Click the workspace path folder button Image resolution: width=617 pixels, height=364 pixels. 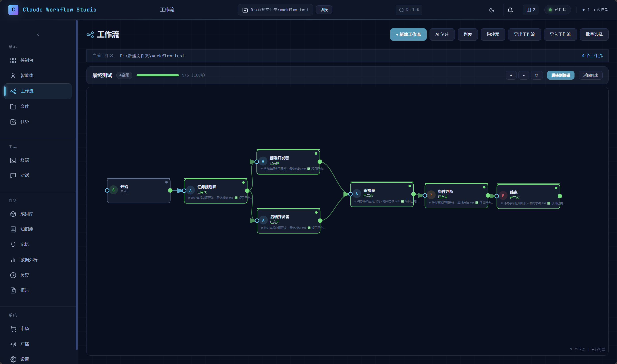point(275,10)
